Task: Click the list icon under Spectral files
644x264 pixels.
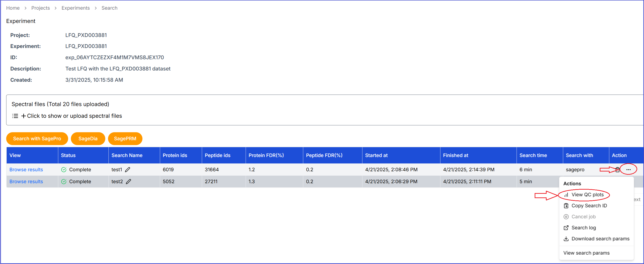Action: (15, 116)
